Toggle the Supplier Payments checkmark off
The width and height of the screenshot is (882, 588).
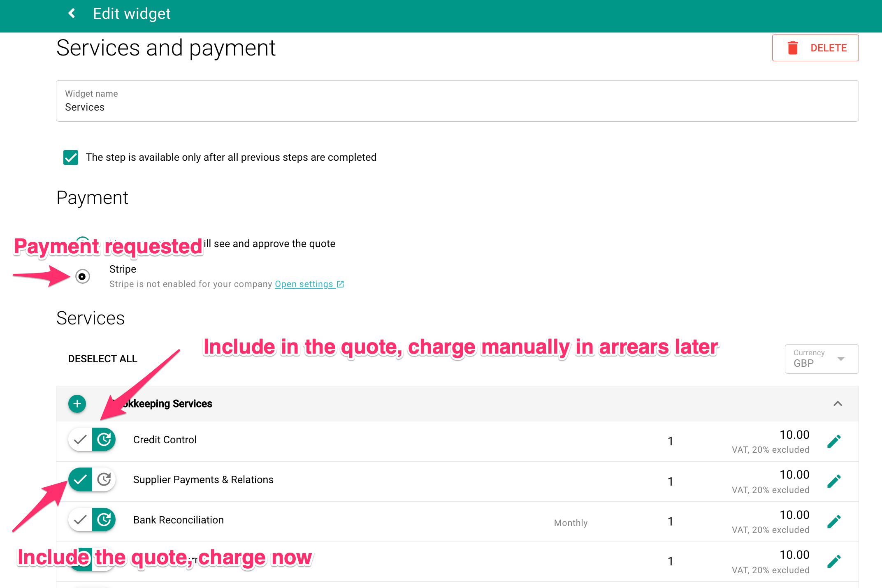pyautogui.click(x=79, y=479)
